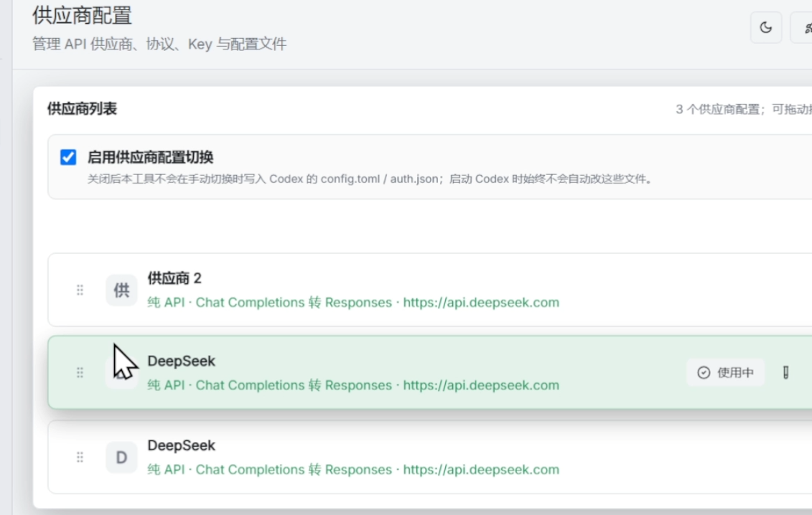Select the 供应商 2 name text
This screenshot has width=812, height=515.
tap(174, 278)
